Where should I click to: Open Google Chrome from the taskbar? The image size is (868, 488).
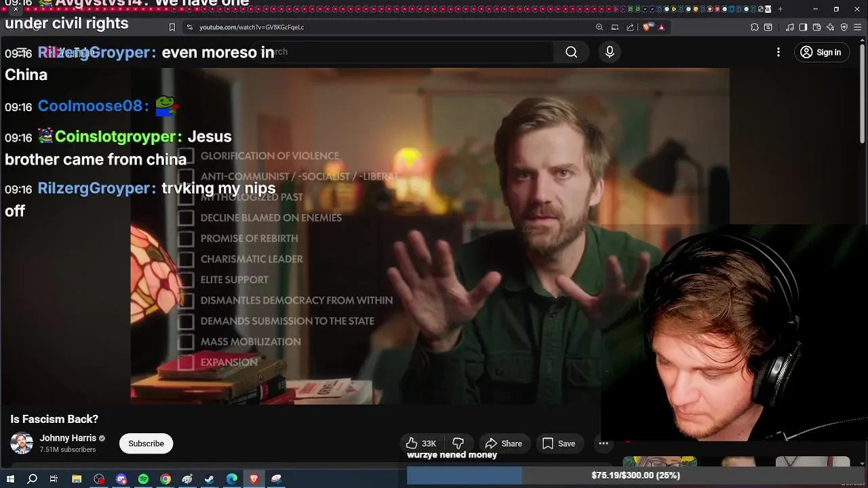coord(165,479)
